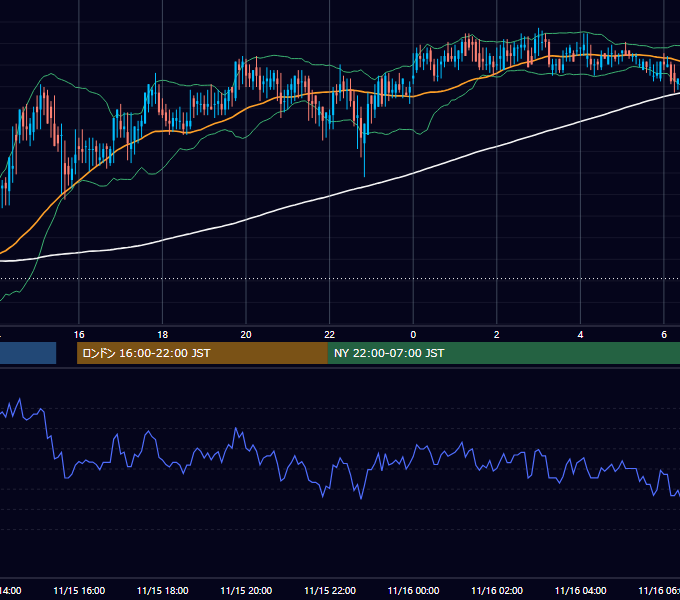Screen dimensions: 680x600
Task: Click the long lower-wick candle after 22:00
Action: 364,145
